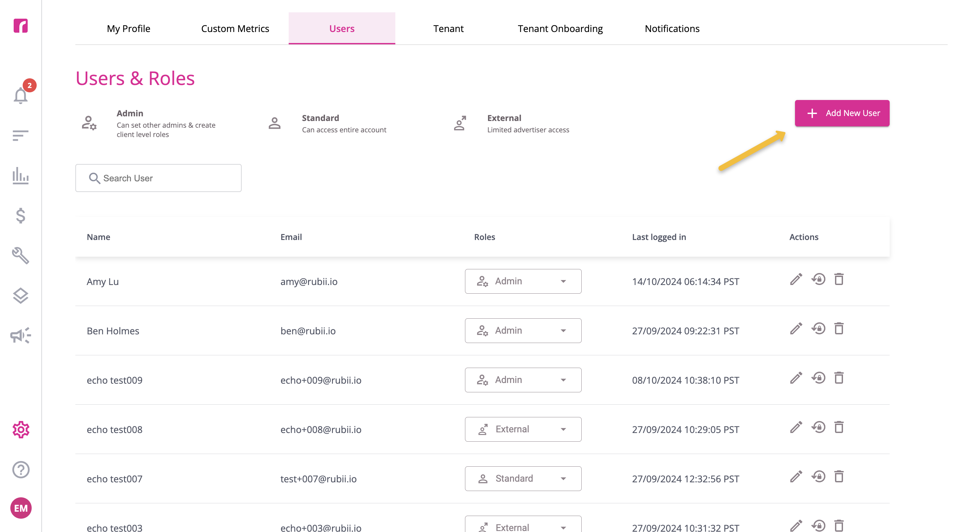Screen dimensions: 980x532
Task: Switch to the Tenant Onboarding tab
Action: click(x=560, y=29)
